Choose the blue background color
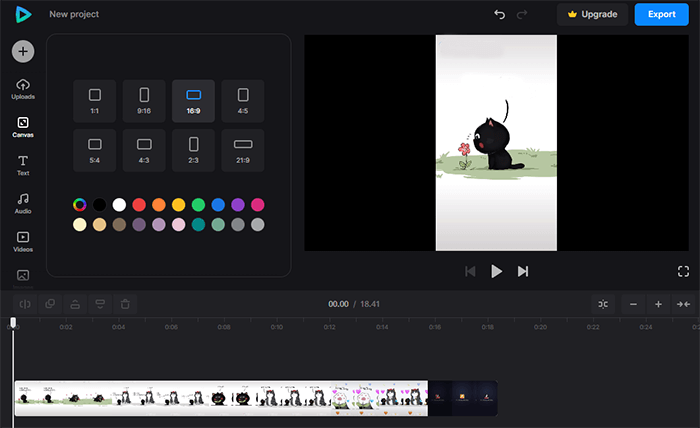This screenshot has height=428, width=700. 218,205
